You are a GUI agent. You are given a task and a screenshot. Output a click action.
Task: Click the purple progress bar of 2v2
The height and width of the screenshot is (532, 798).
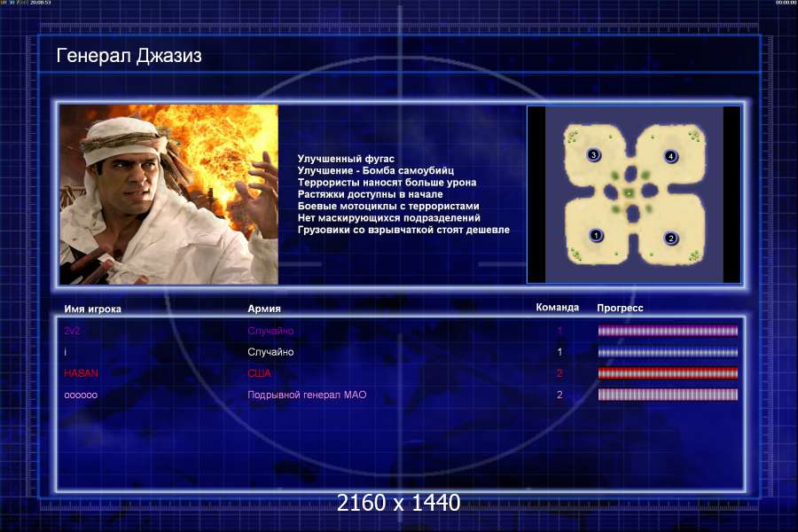pos(668,331)
